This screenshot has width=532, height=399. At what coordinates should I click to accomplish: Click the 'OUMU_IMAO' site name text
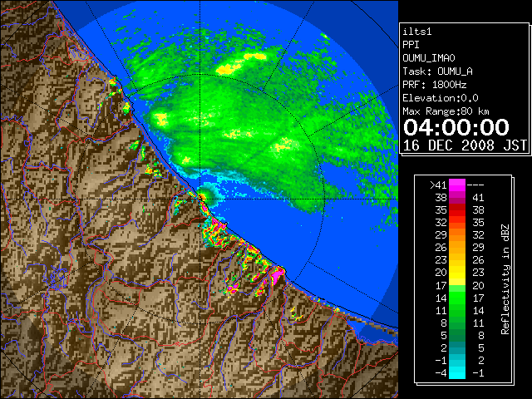(429, 58)
